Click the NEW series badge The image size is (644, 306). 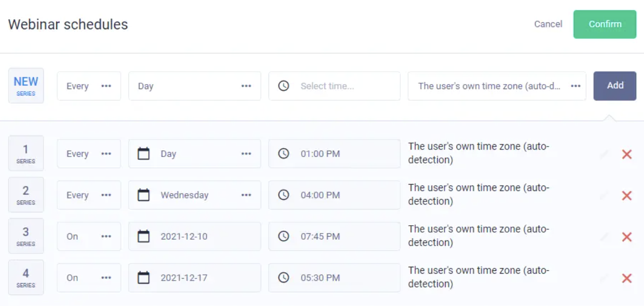coord(26,86)
